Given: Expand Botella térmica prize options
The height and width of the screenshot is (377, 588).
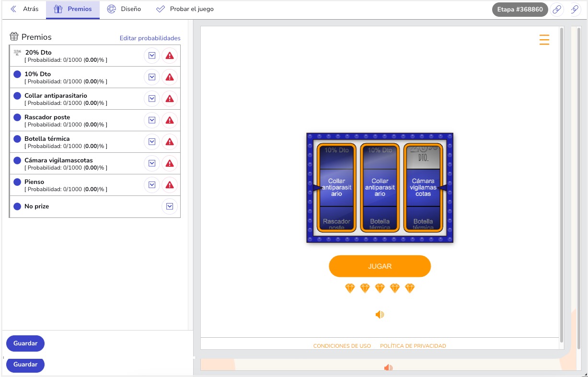Looking at the screenshot, I should [152, 142].
